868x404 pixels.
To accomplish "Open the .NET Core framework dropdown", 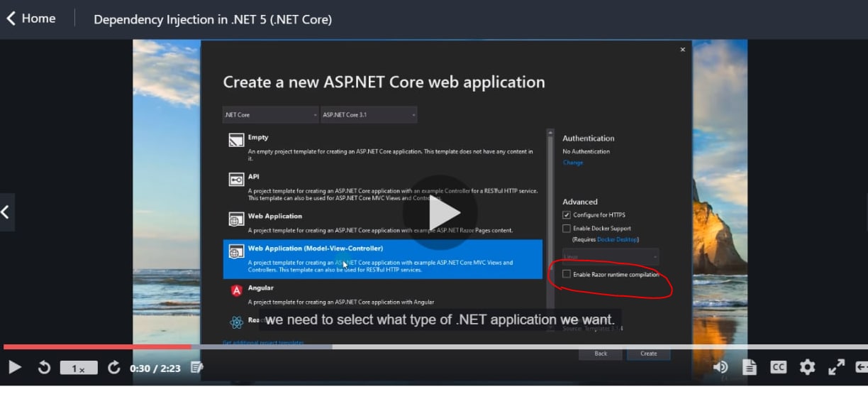I will [x=270, y=114].
